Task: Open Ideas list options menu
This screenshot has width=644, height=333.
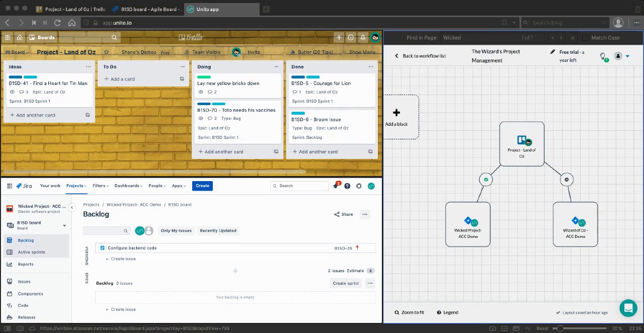Action: pyautogui.click(x=88, y=66)
